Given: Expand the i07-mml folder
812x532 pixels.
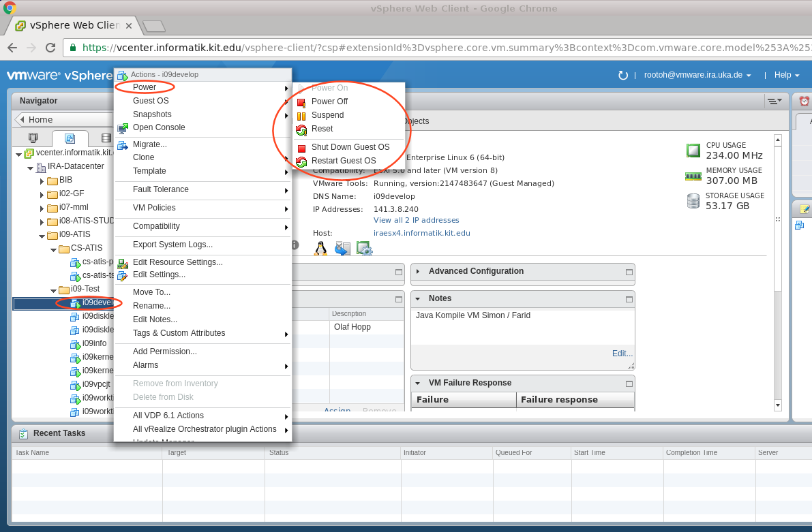Looking at the screenshot, I should coord(42,208).
